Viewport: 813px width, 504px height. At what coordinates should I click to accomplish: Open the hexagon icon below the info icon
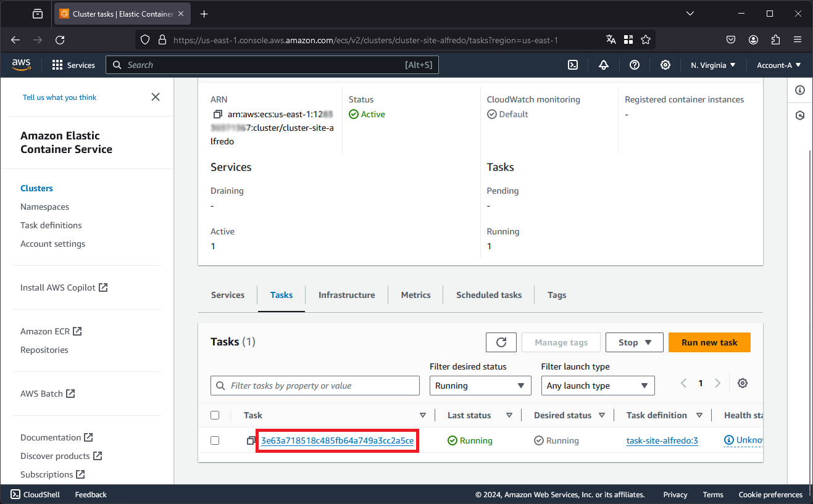[x=800, y=115]
